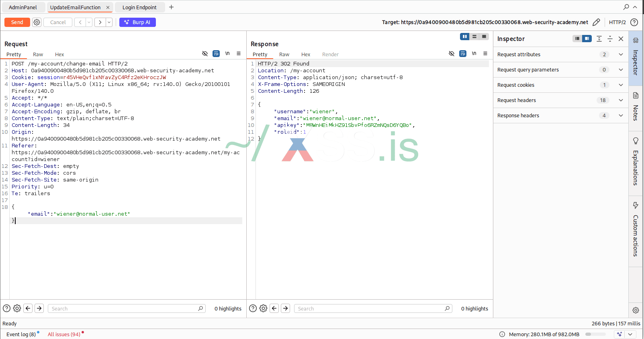Switch to side-by-side response layout
The width and height of the screenshot is (644, 339).
pos(464,37)
